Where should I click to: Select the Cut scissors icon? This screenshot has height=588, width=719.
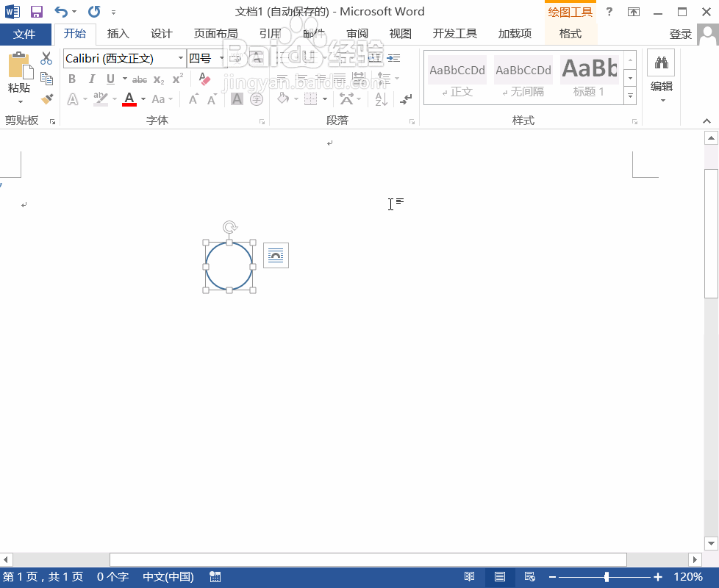tap(46, 58)
